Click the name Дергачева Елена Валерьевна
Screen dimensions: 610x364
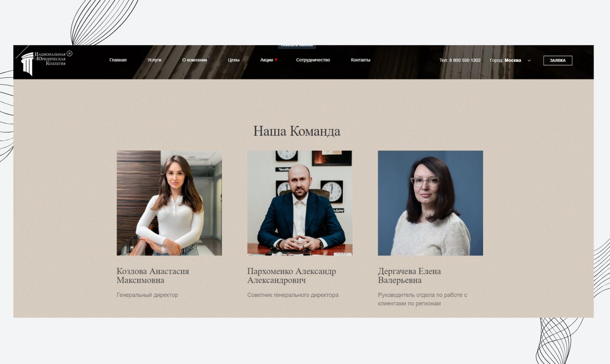[x=409, y=276]
